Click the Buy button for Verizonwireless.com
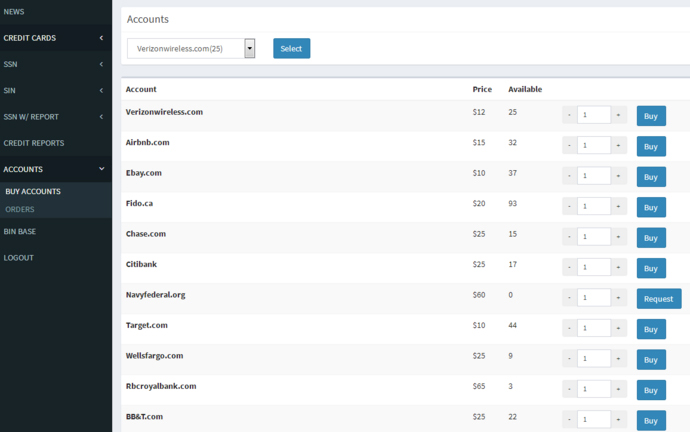This screenshot has width=690, height=432. [651, 116]
